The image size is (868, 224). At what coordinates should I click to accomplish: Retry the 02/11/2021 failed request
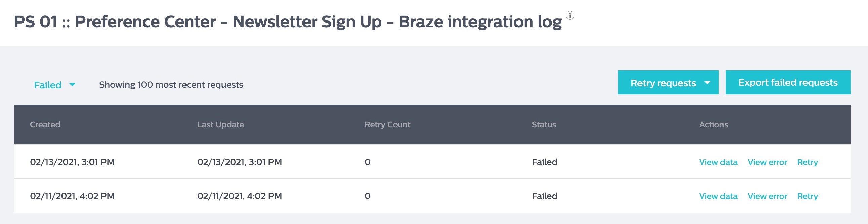[x=807, y=196]
